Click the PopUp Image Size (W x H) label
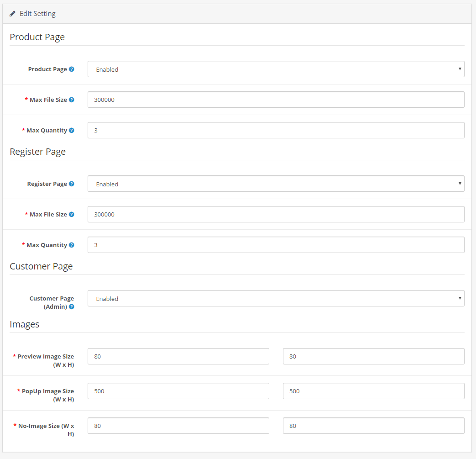Image resolution: width=476 pixels, height=459 pixels. [x=46, y=395]
